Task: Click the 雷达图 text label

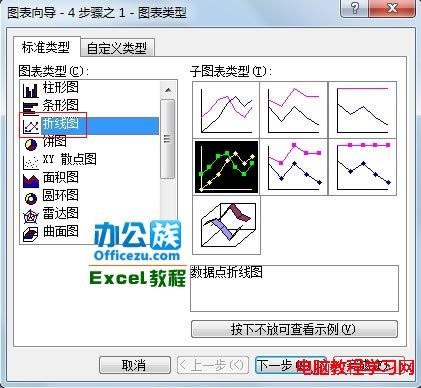Action: coord(61,213)
